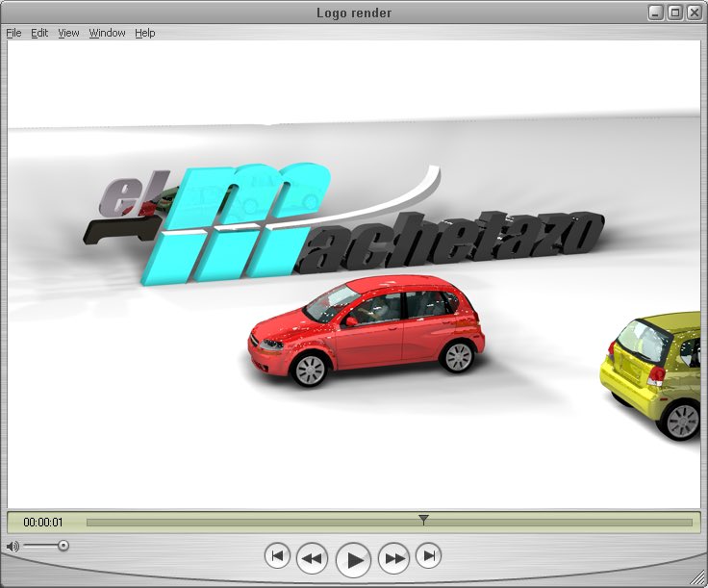Click the volume slider knob
This screenshot has width=708, height=588.
(x=63, y=546)
